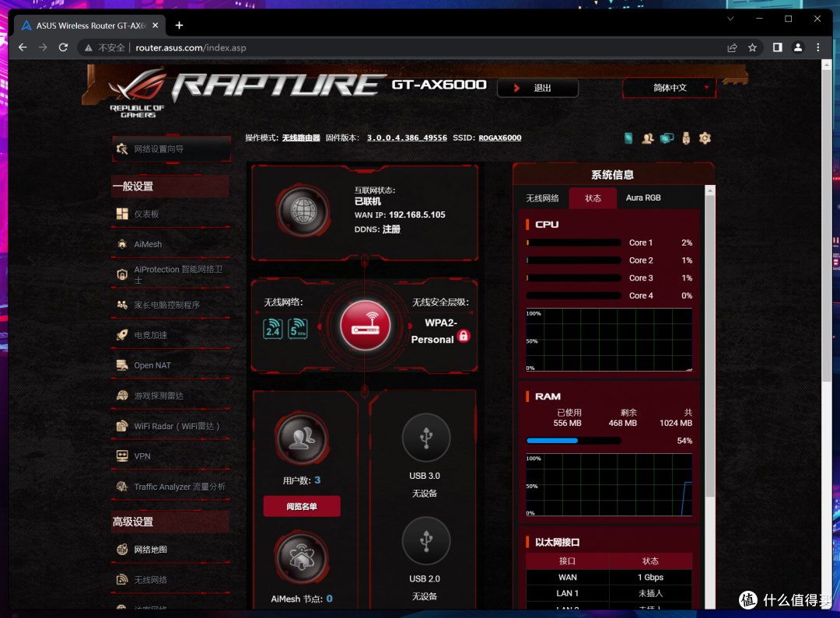The image size is (840, 618).
Task: Open the firmware version link
Action: point(407,138)
